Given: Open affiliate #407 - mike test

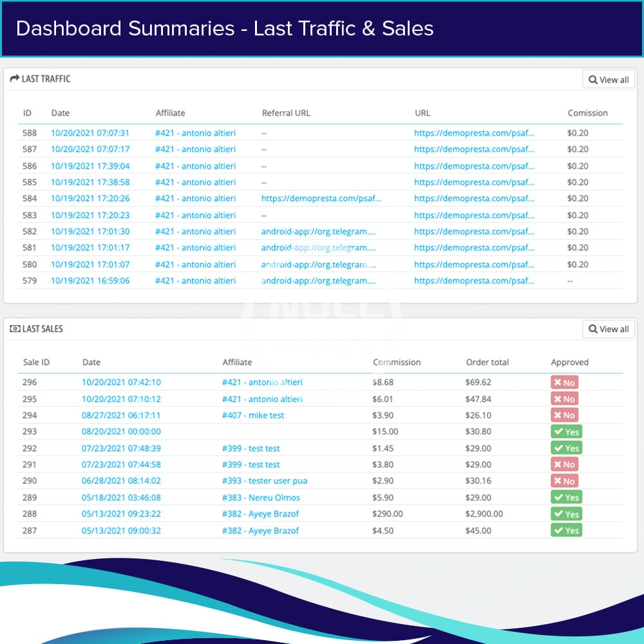Looking at the screenshot, I should (x=253, y=415).
